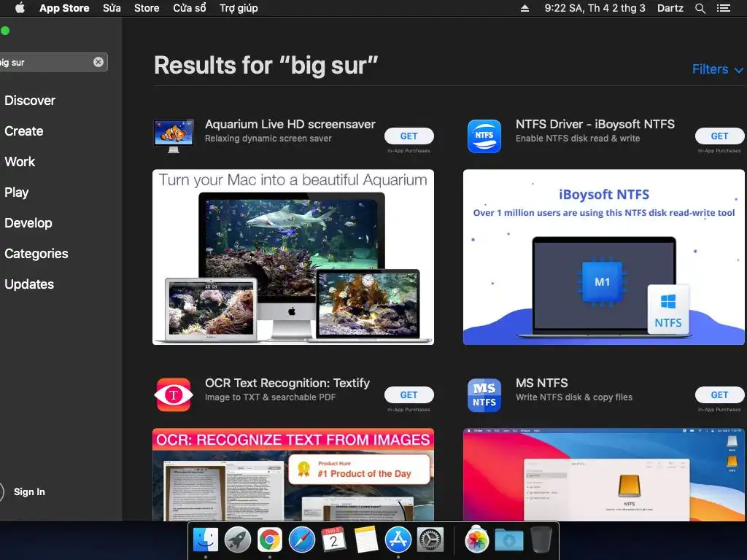
Task: Click the Spotlight search icon in menu bar
Action: (x=700, y=8)
